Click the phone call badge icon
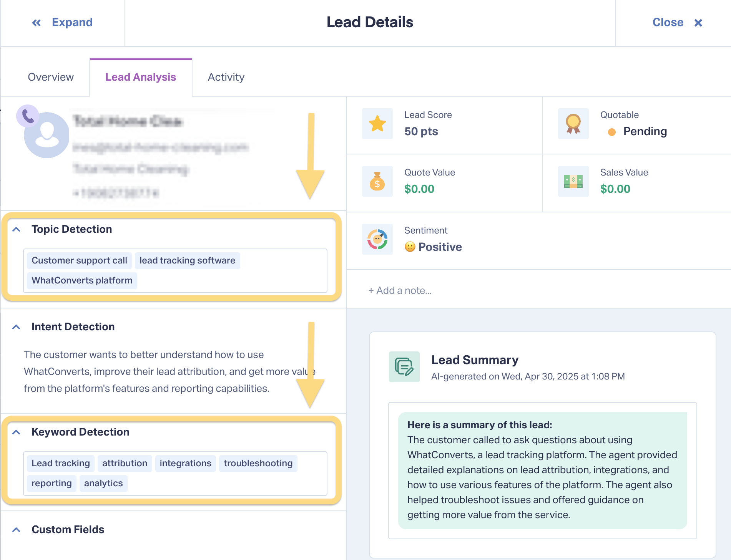The width and height of the screenshot is (731, 560). point(28,116)
